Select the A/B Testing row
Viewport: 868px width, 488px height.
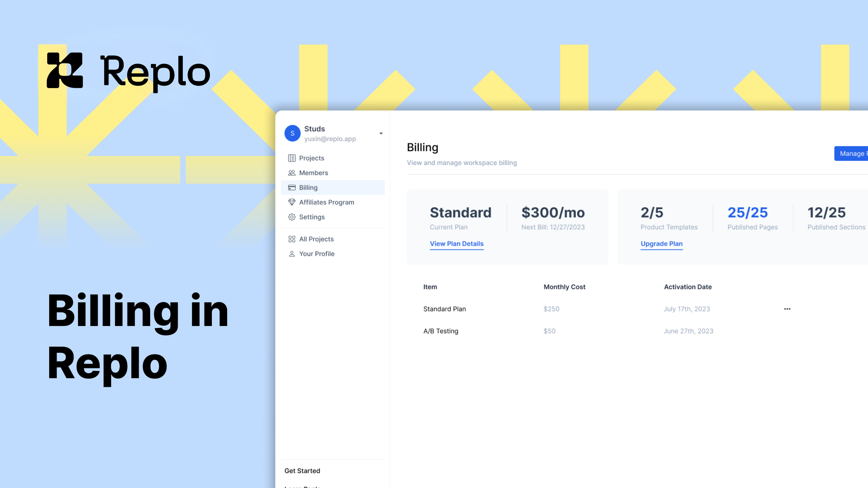tap(440, 331)
